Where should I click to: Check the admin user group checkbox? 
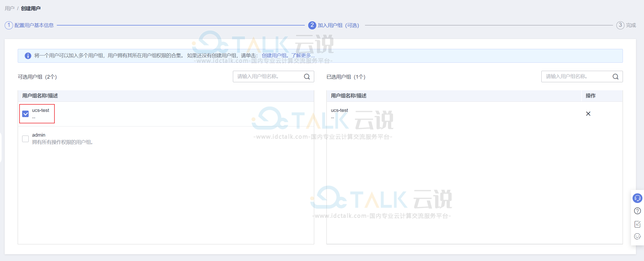tap(26, 139)
